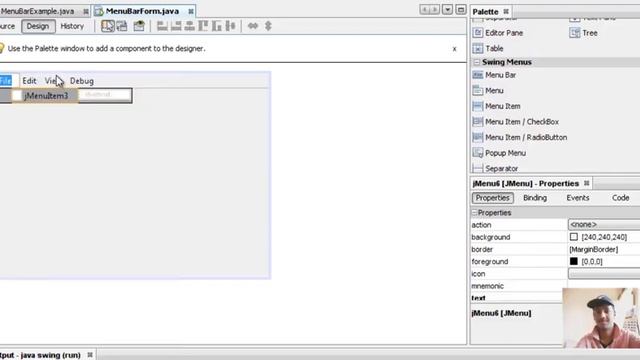Click the Preview Design toolbar icon
The height and width of the screenshot is (360, 640).
pos(139,26)
